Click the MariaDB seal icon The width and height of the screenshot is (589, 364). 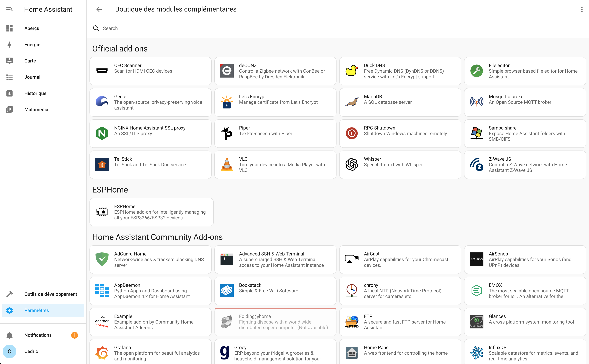point(351,102)
